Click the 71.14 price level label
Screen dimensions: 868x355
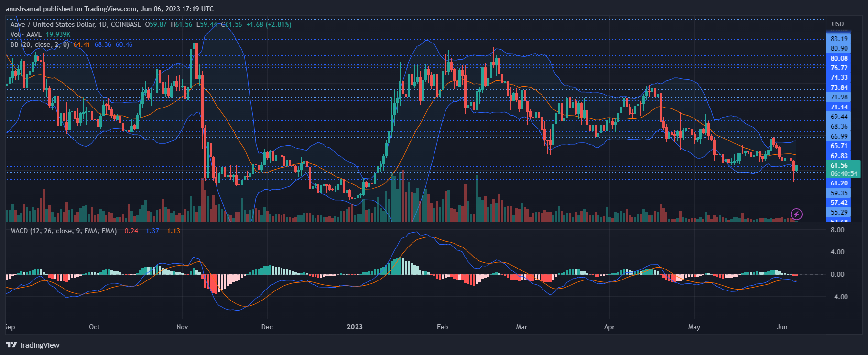pyautogui.click(x=839, y=107)
